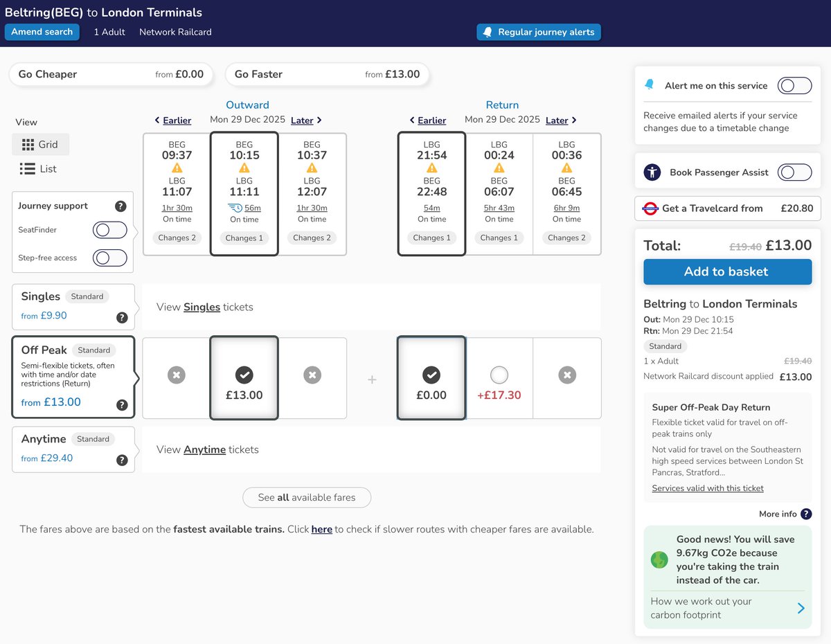This screenshot has width=831, height=644.
Task: Expand Changes 2 on 09:37 outward train
Action: pos(177,238)
